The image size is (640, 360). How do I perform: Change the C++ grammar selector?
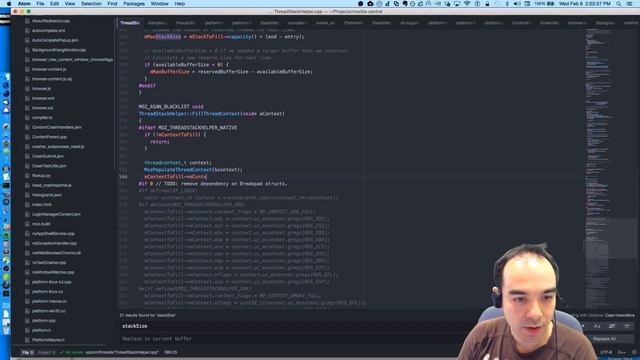pyautogui.click(x=621, y=352)
